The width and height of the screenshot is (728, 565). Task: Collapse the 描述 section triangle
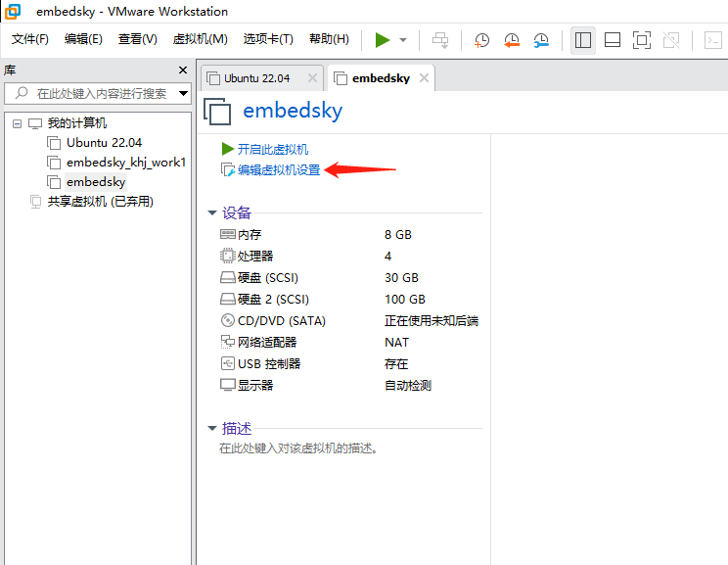pyautogui.click(x=212, y=428)
